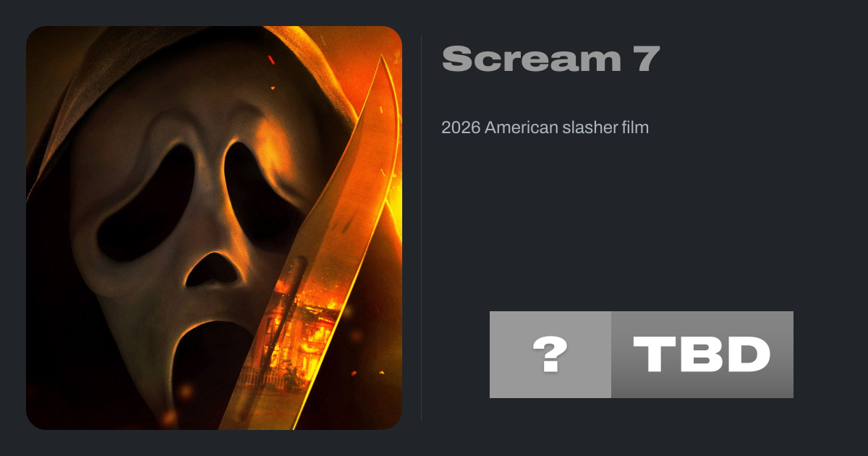The width and height of the screenshot is (868, 456).
Task: Click the Scream 7 title heading
Action: (550, 59)
